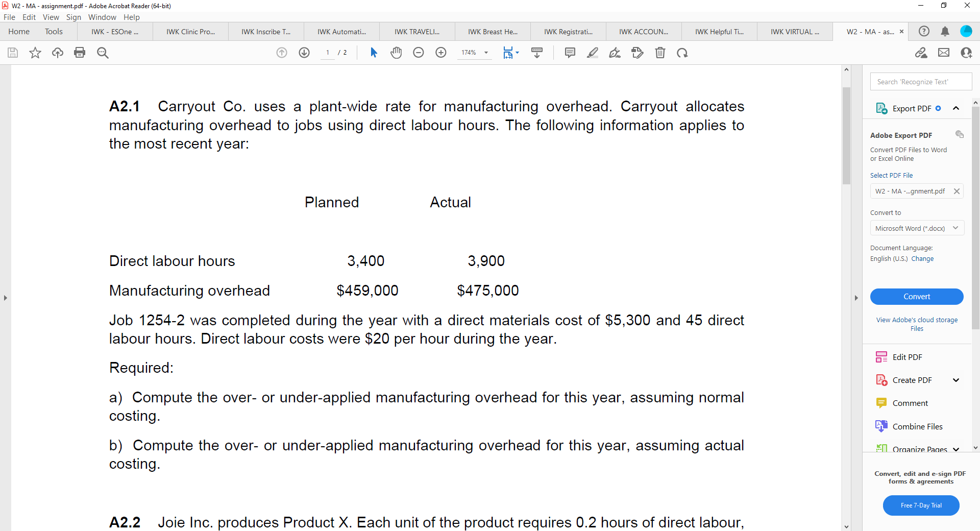Switch to the IWK TRAVELI... tab
Screen dimensions: 980x531
point(417,31)
